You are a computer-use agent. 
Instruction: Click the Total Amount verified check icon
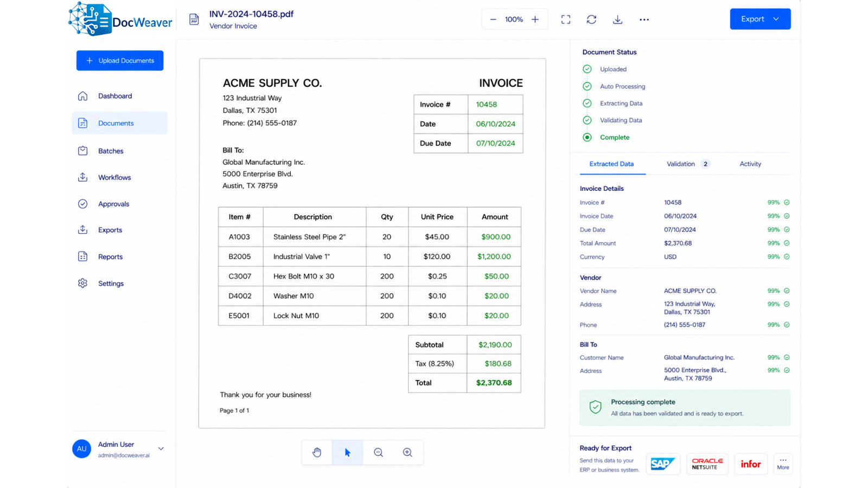[787, 243]
